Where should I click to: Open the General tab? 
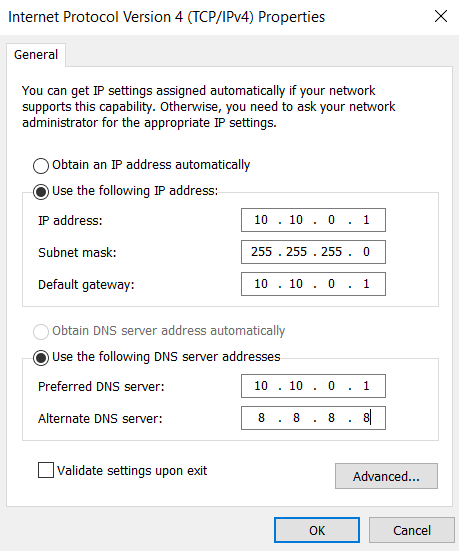coord(36,55)
